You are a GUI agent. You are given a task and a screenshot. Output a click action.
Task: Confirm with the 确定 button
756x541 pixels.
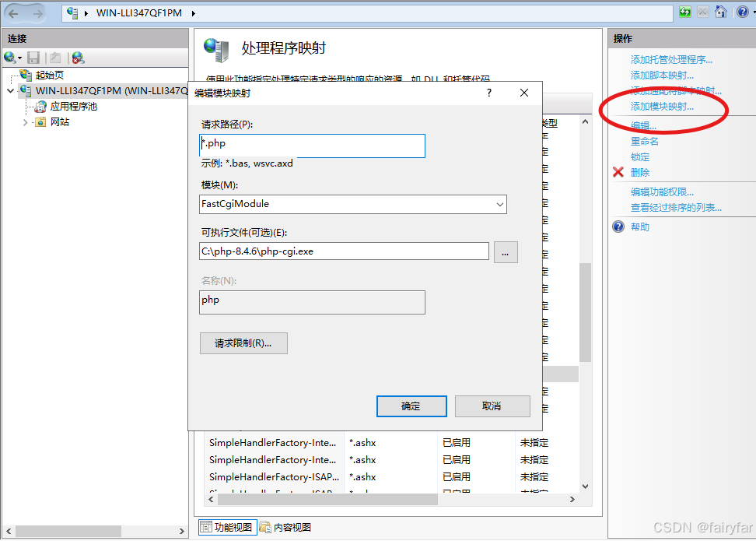tap(411, 406)
